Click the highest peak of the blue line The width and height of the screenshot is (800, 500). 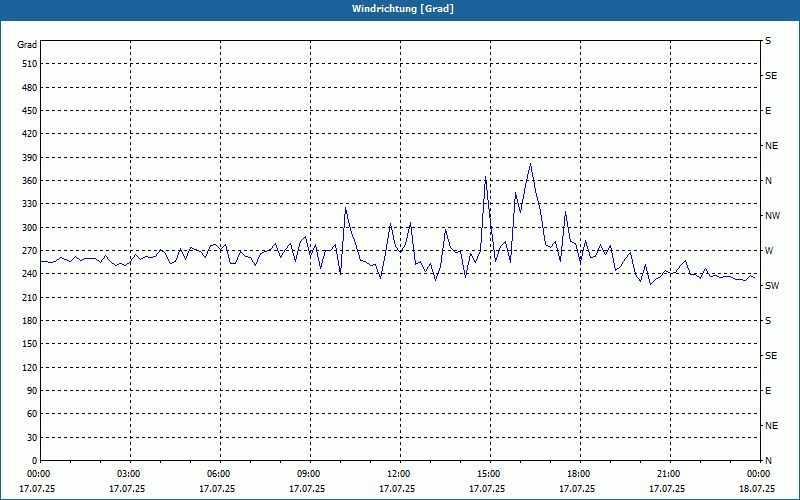point(531,164)
